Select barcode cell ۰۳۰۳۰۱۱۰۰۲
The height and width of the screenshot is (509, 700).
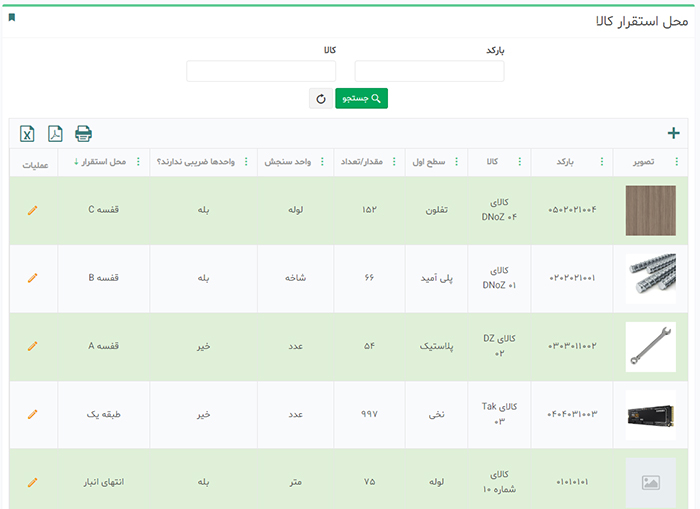tap(572, 346)
